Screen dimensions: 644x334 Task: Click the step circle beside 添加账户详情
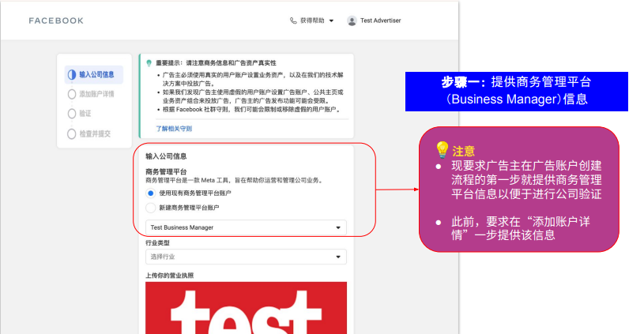tap(72, 94)
